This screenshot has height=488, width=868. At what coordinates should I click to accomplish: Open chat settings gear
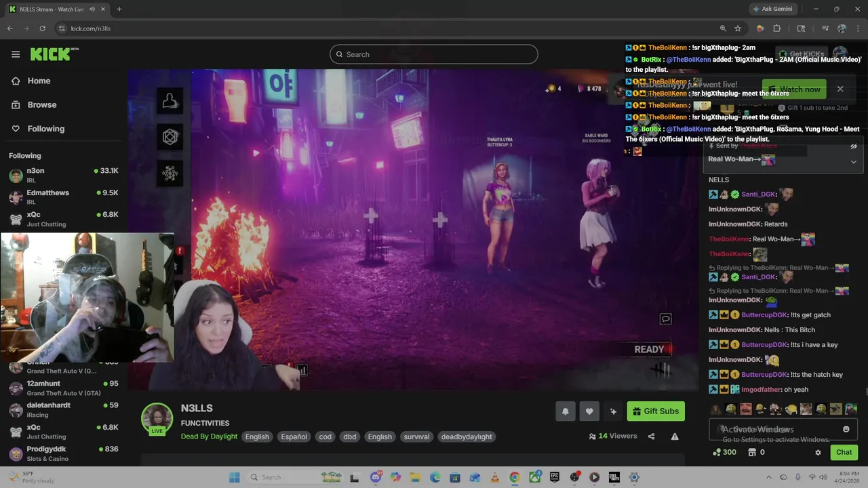pos(818,452)
